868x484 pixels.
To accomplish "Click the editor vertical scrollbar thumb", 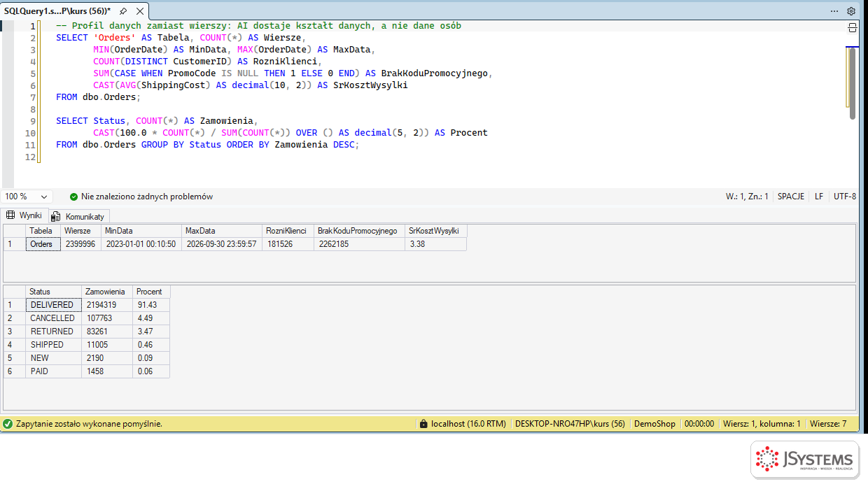I will tap(852, 83).
